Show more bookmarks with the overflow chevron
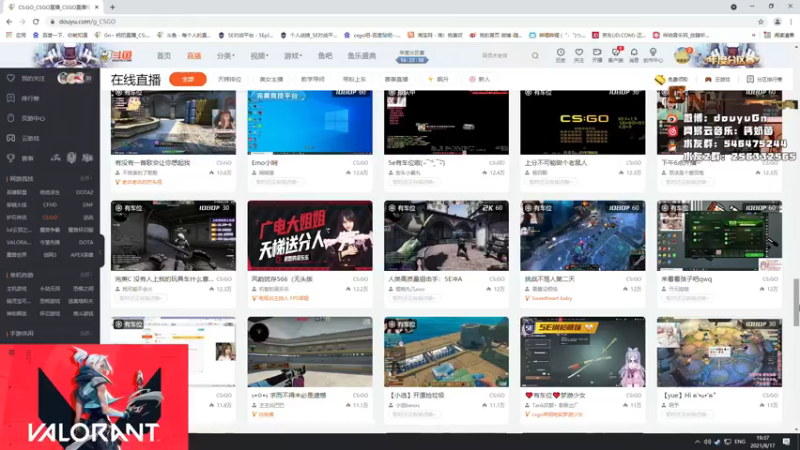 coord(754,35)
